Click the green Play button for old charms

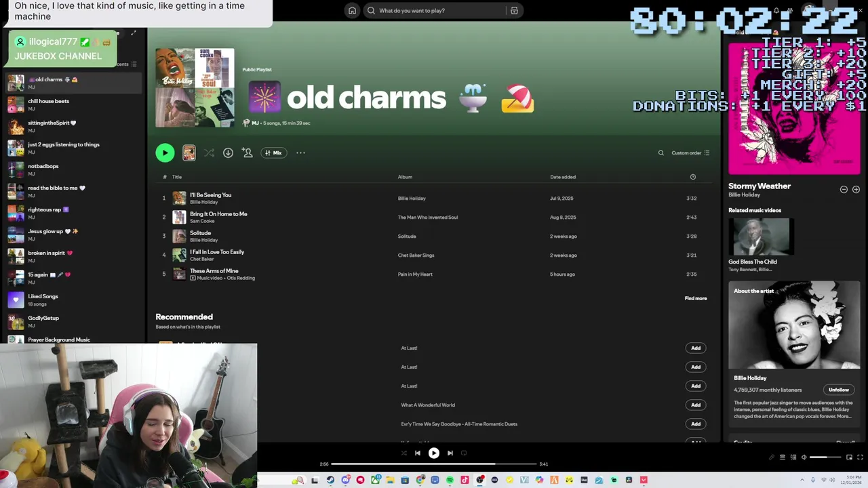pos(165,152)
